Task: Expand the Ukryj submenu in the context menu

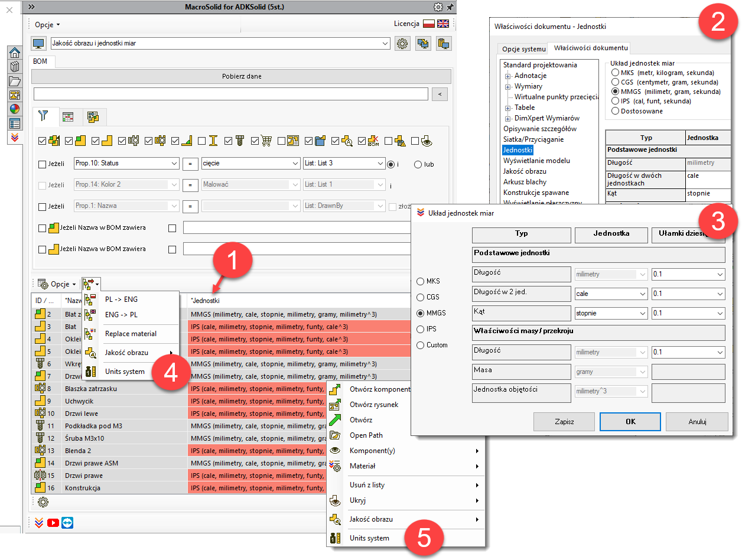Action: (x=405, y=500)
